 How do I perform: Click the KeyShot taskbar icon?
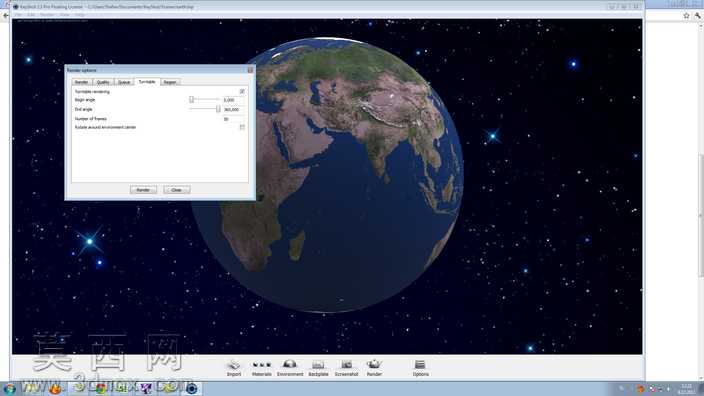[x=192, y=388]
